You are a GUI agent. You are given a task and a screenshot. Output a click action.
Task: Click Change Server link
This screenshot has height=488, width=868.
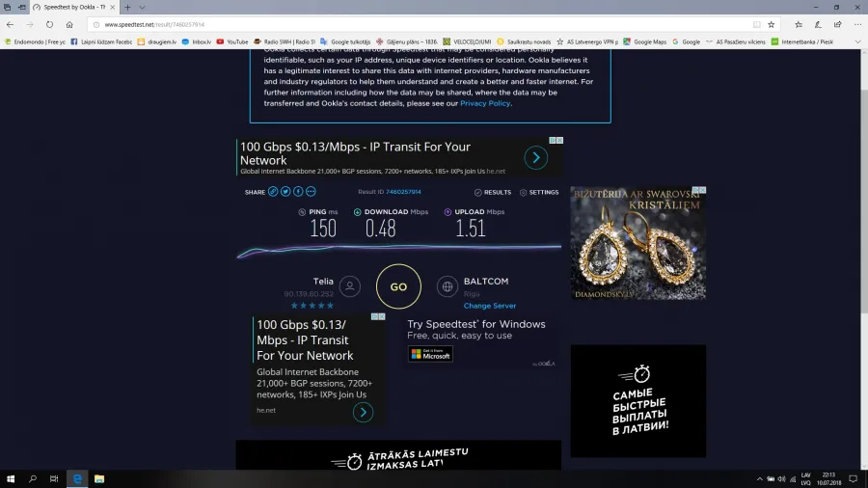tap(490, 306)
